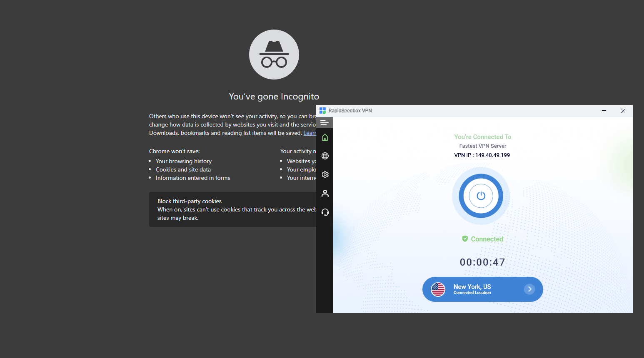Click the 'Fastest VPN Server' text
This screenshot has width=644, height=358.
click(x=483, y=146)
